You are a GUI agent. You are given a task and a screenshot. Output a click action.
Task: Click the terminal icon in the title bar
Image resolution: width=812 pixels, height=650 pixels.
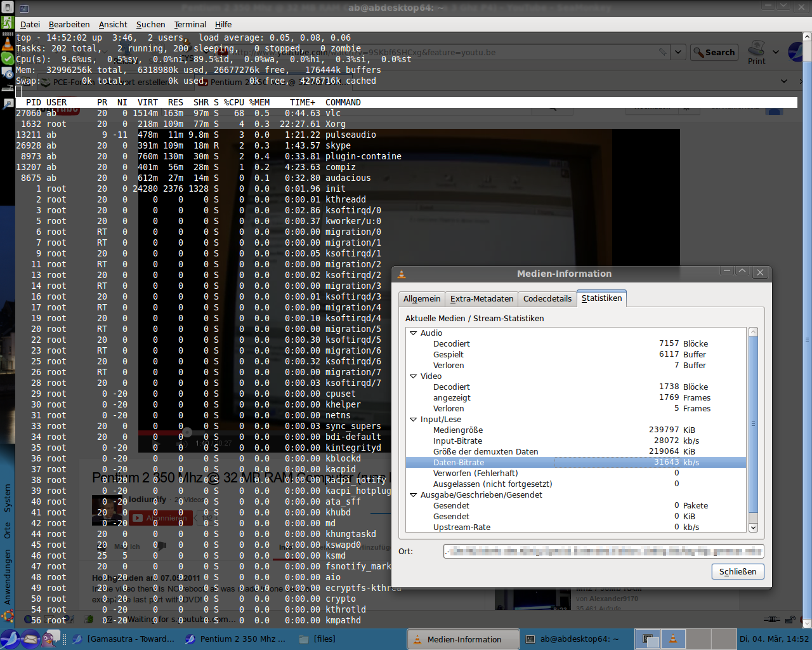(24, 9)
